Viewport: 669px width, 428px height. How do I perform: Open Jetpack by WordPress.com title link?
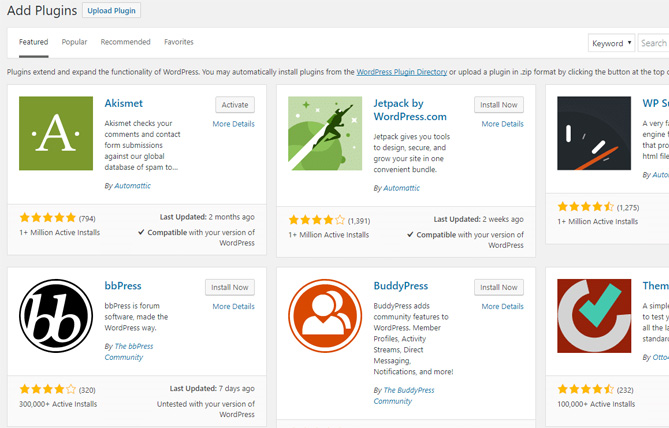pyautogui.click(x=410, y=110)
